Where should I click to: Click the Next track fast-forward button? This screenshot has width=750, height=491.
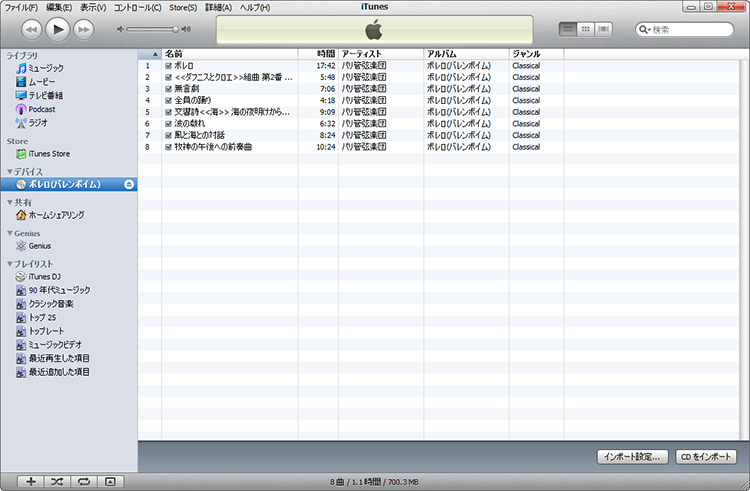pos(84,30)
